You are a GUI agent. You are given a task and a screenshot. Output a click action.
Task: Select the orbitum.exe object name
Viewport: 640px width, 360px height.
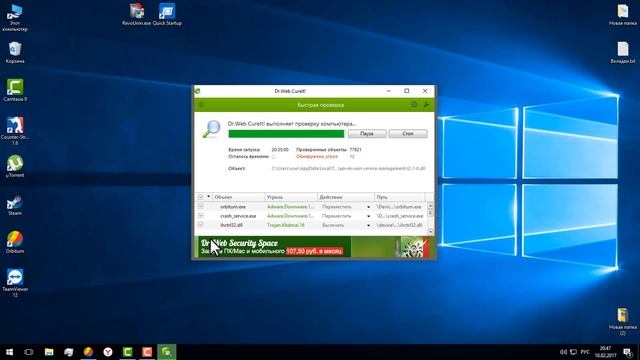(x=233, y=207)
